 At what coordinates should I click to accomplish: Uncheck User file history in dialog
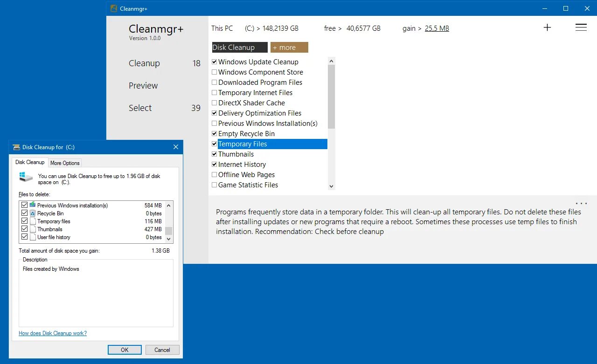pos(25,237)
